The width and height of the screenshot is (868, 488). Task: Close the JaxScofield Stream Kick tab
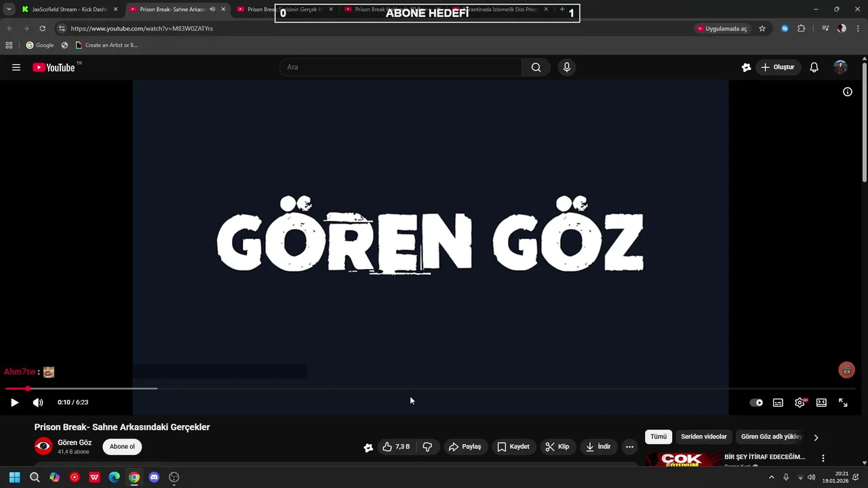[115, 9]
